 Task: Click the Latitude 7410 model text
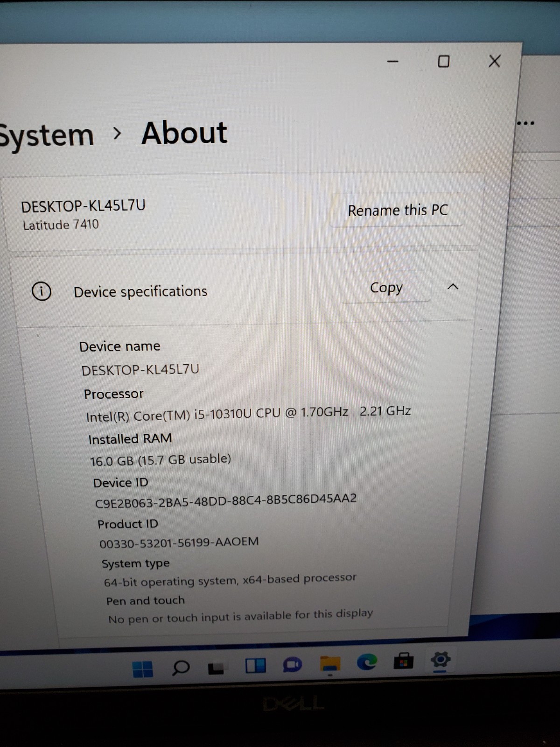[x=61, y=225]
